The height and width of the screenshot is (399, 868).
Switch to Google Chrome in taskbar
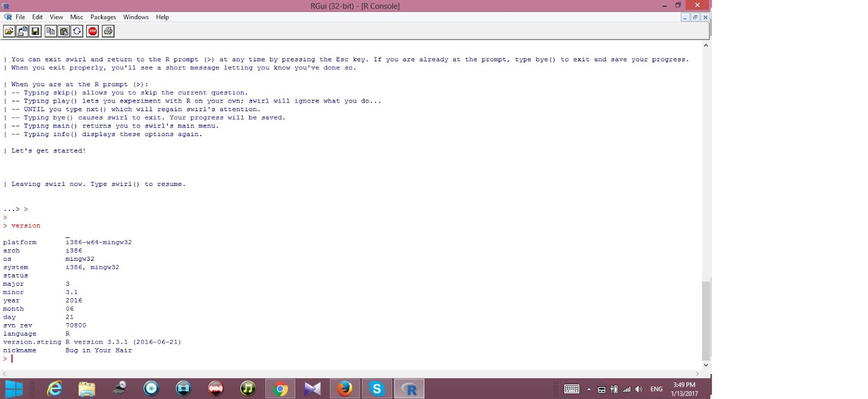click(280, 389)
